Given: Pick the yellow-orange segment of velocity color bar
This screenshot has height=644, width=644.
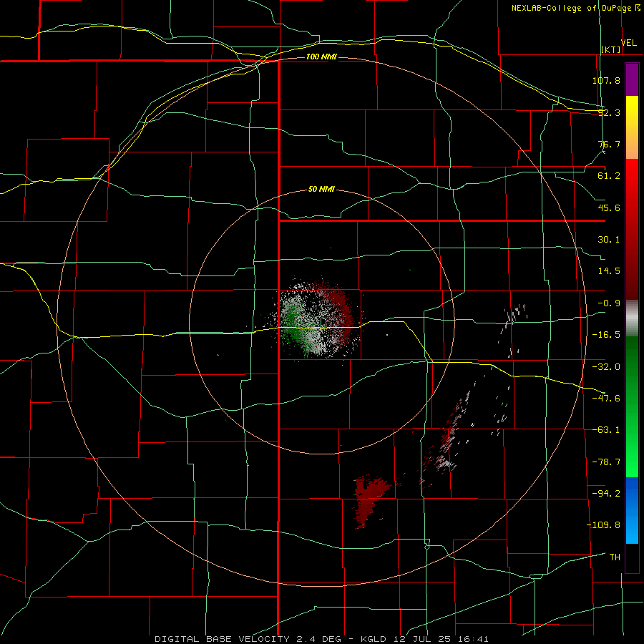Looking at the screenshot, I should coord(632,127).
